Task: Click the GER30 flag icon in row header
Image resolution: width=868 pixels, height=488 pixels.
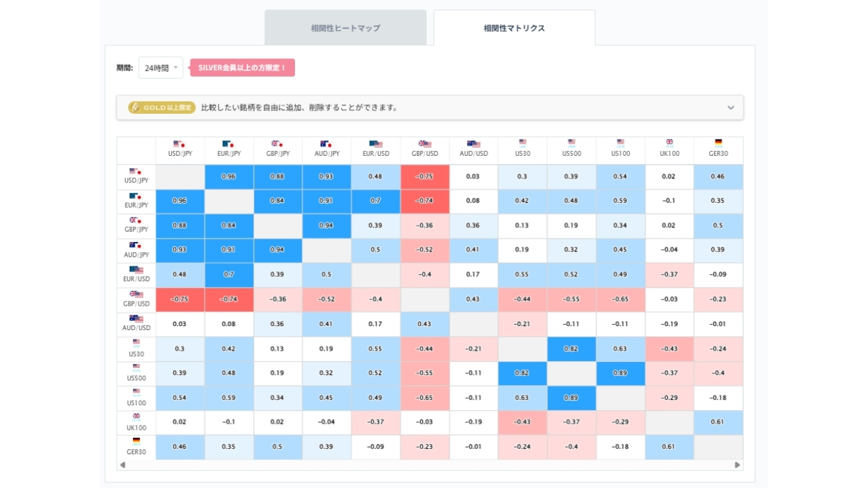Action: [x=136, y=441]
